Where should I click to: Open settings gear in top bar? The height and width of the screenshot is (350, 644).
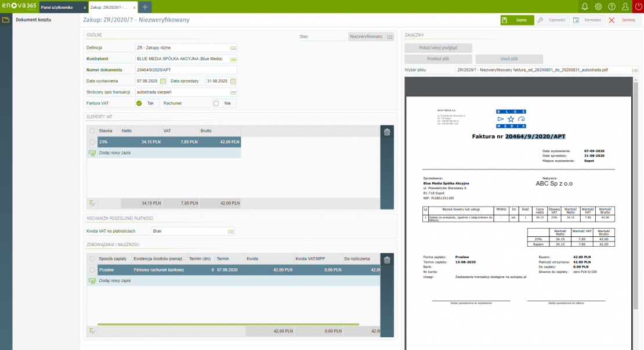click(x=598, y=6)
